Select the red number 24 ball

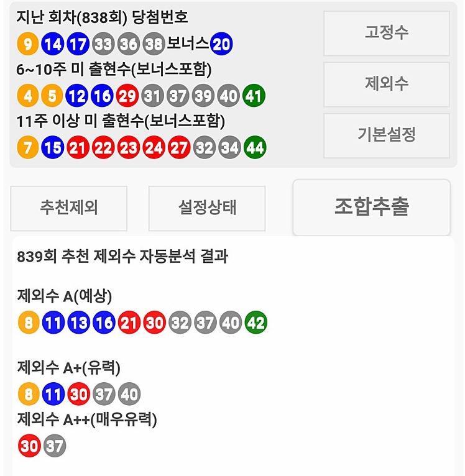[153, 147]
